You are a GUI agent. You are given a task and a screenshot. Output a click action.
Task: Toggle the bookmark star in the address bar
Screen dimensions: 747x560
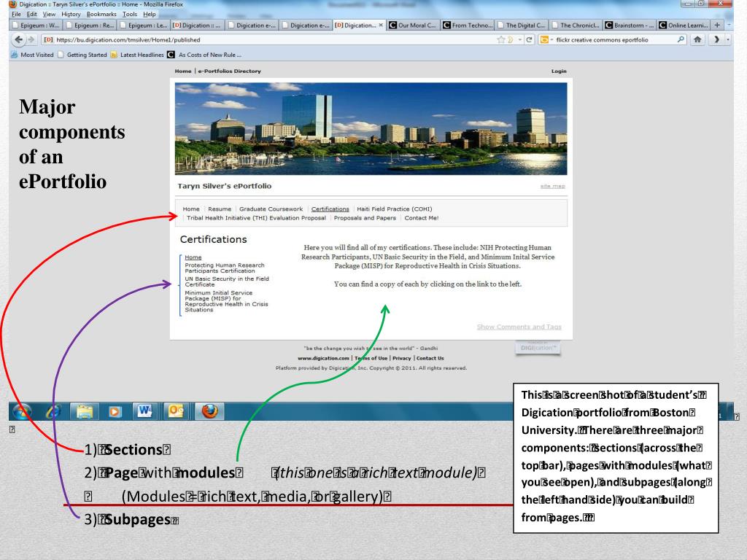click(500, 41)
